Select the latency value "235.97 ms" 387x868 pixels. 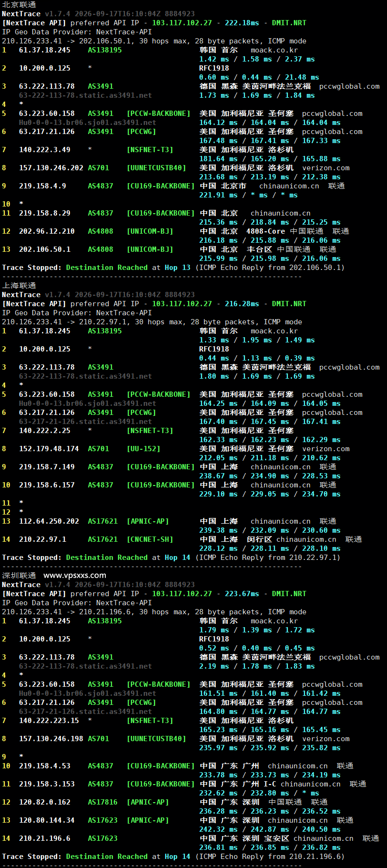(x=218, y=748)
